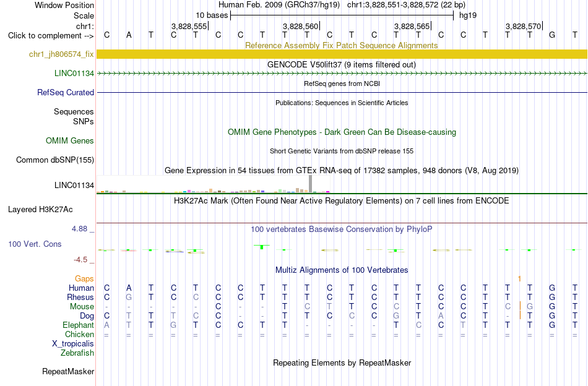Click the 3,828,555 position ruler label

189,26
